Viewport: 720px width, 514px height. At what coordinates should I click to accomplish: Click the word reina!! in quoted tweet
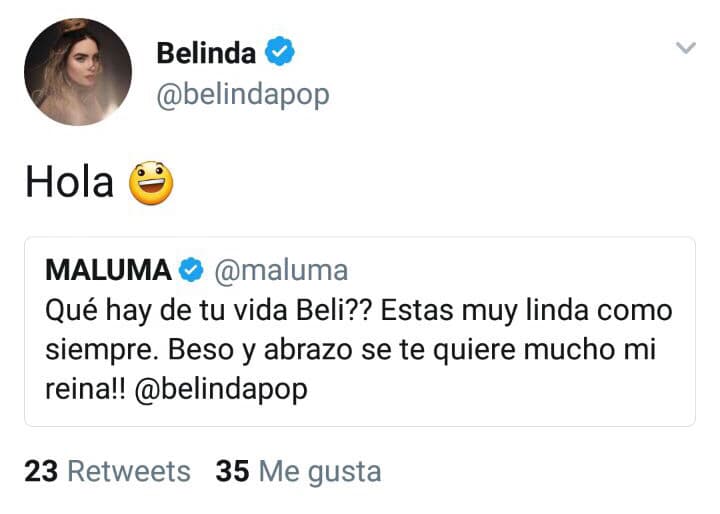click(85, 390)
